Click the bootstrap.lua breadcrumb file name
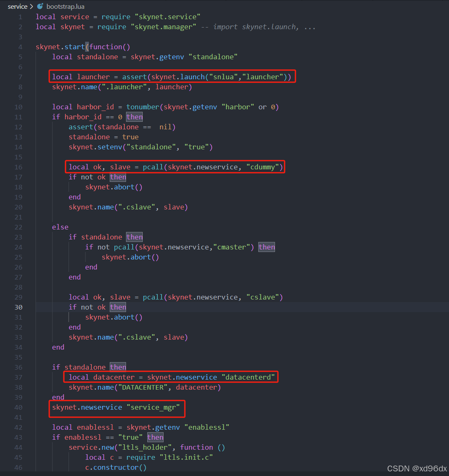 pyautogui.click(x=65, y=6)
